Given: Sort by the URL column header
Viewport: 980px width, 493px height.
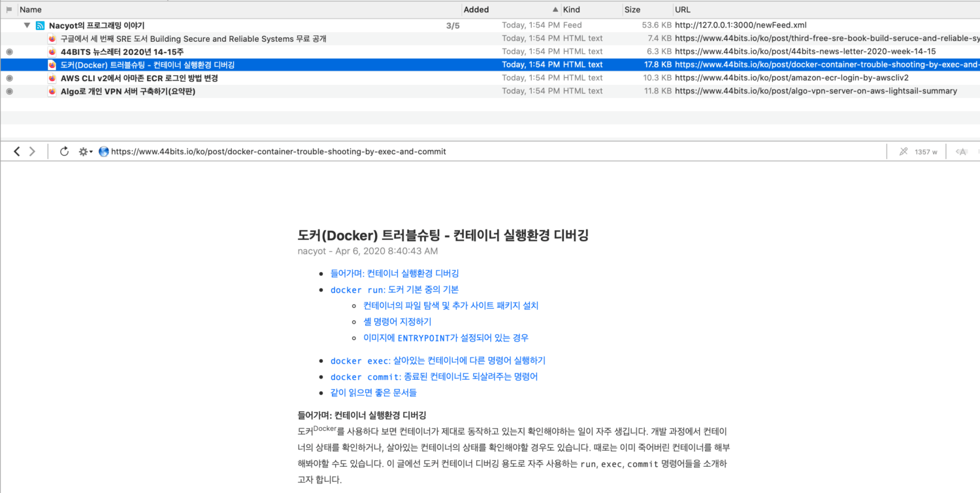Looking at the screenshot, I should [x=683, y=10].
